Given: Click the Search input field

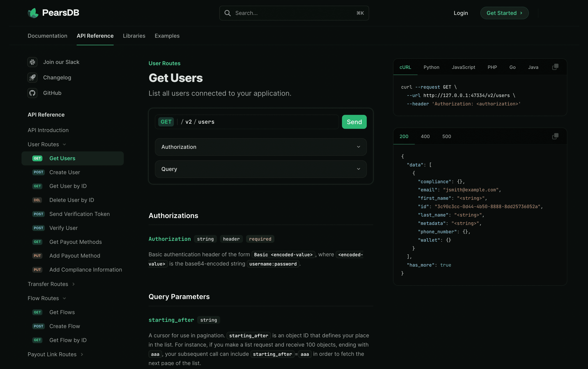Looking at the screenshot, I should click(x=294, y=13).
